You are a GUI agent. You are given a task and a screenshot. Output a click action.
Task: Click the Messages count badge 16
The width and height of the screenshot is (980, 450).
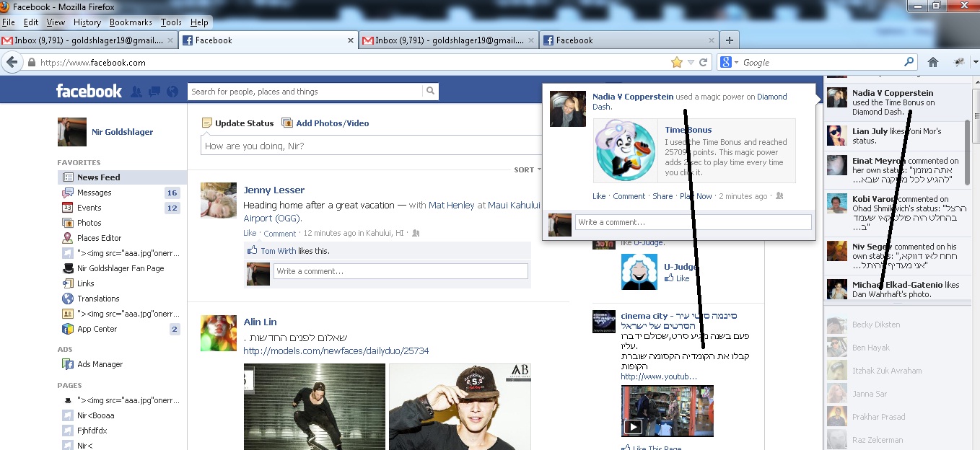click(x=172, y=193)
